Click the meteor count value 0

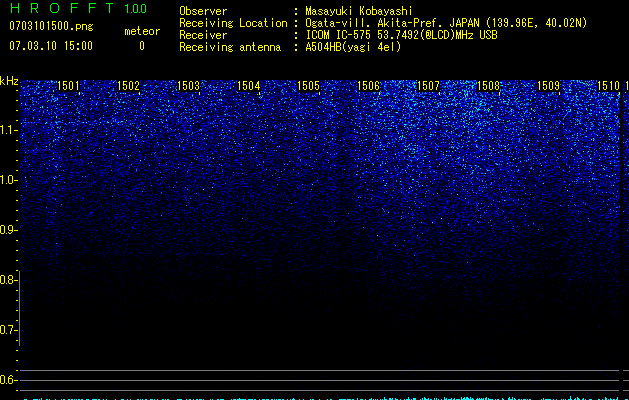tap(142, 46)
